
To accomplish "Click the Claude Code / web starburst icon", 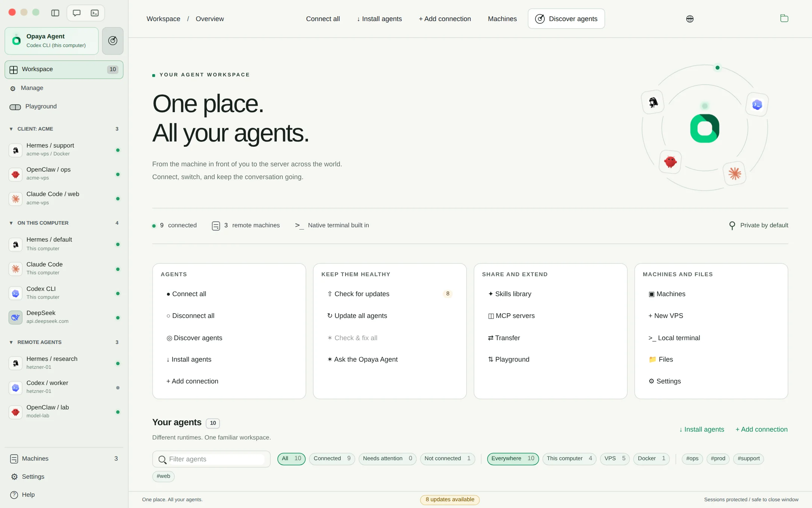I will (x=15, y=199).
